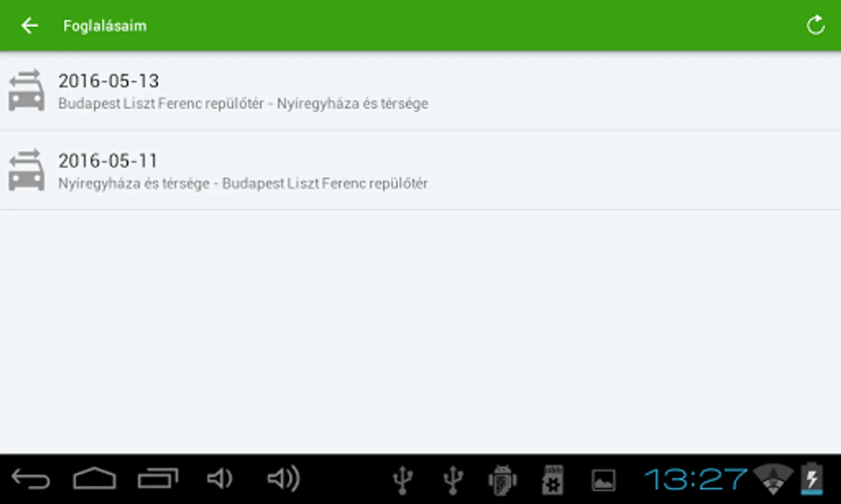The width and height of the screenshot is (841, 504).
Task: Open the SD card notification icon
Action: [553, 480]
